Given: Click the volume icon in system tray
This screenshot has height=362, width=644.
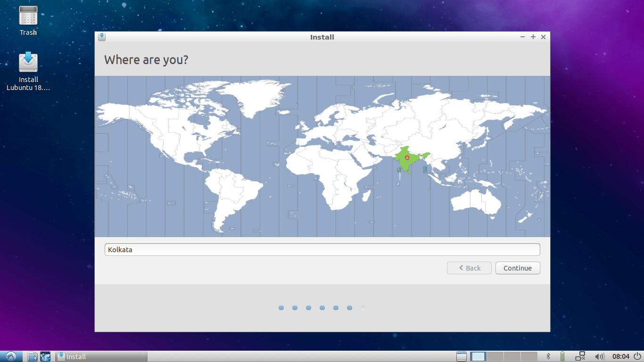Looking at the screenshot, I should 600,356.
